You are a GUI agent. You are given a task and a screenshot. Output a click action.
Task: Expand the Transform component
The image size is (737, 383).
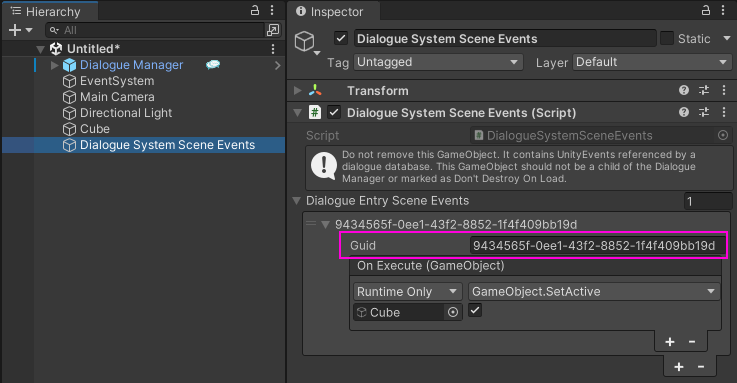tap(298, 90)
